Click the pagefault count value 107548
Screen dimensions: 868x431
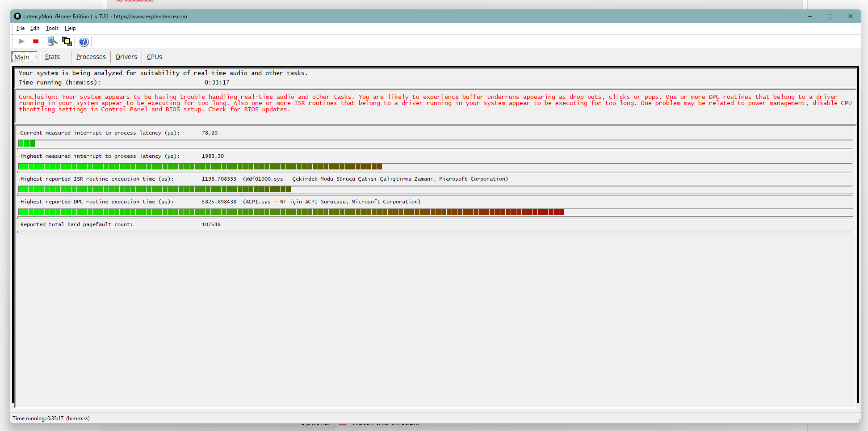tap(211, 225)
